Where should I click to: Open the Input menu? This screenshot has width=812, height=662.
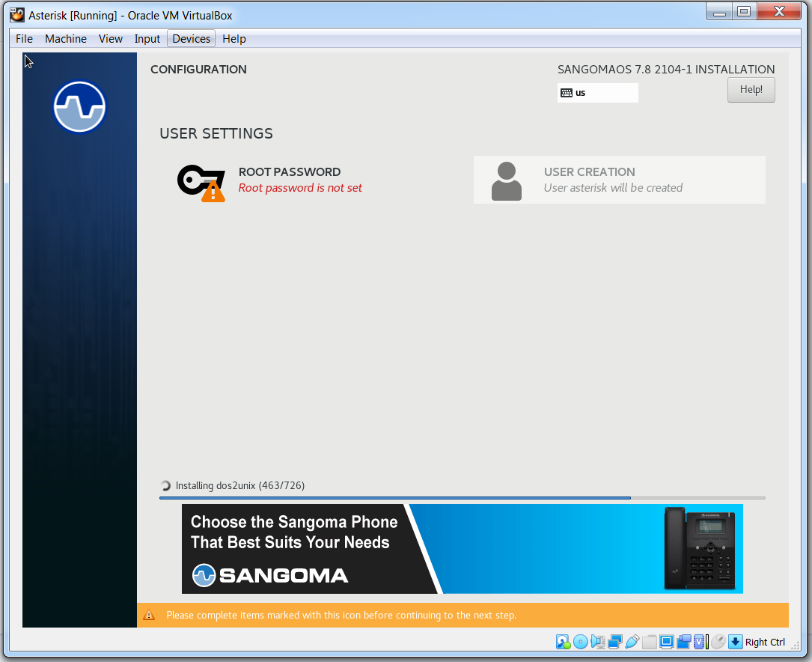click(147, 39)
